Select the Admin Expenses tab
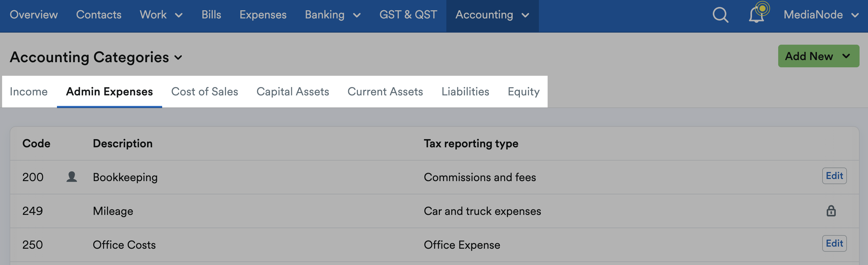 109,91
